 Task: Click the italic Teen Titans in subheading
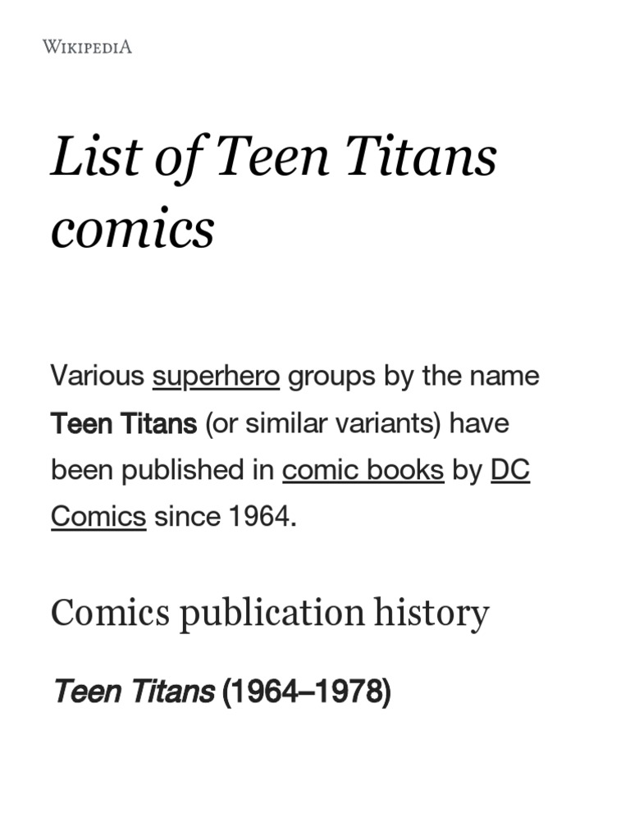point(133,692)
